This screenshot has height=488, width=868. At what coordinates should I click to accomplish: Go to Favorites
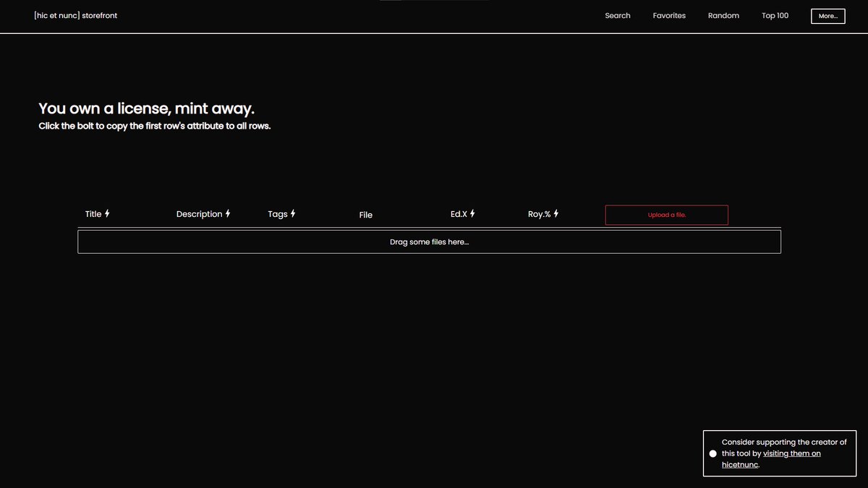tap(669, 16)
